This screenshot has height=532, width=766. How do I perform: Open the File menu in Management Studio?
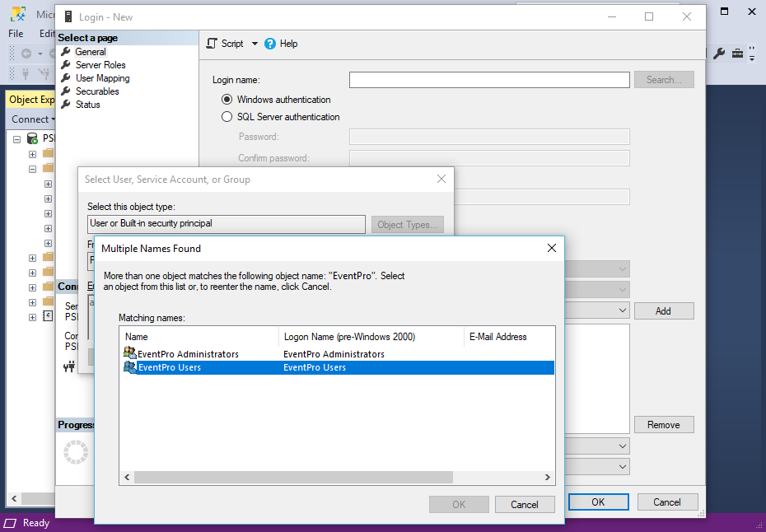(16, 34)
